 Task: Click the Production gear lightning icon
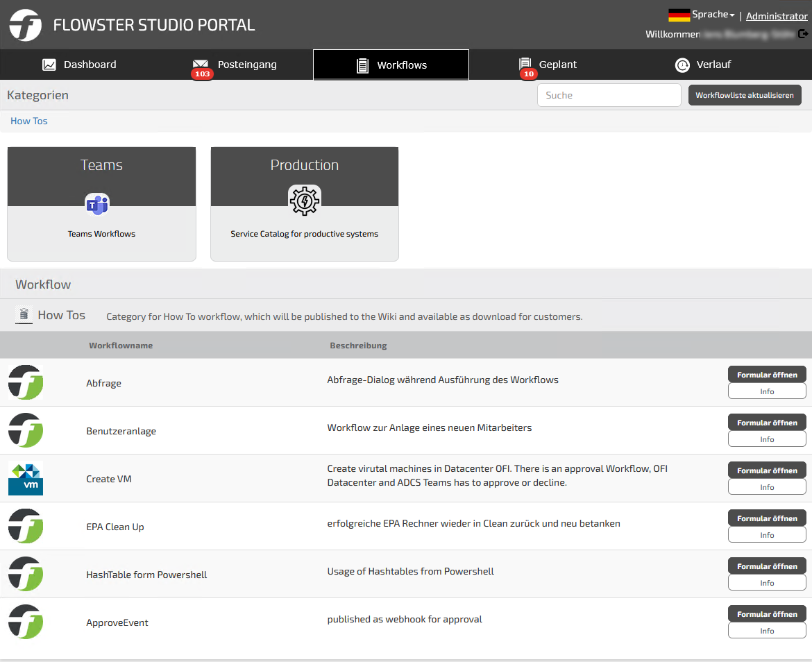305,201
